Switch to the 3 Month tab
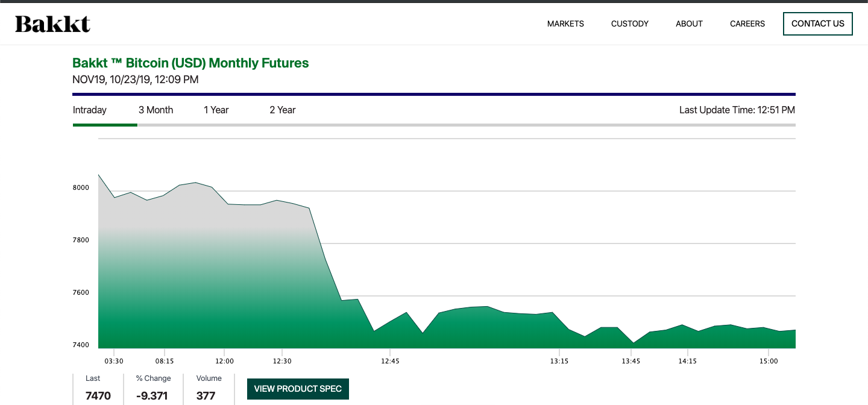 (156, 110)
